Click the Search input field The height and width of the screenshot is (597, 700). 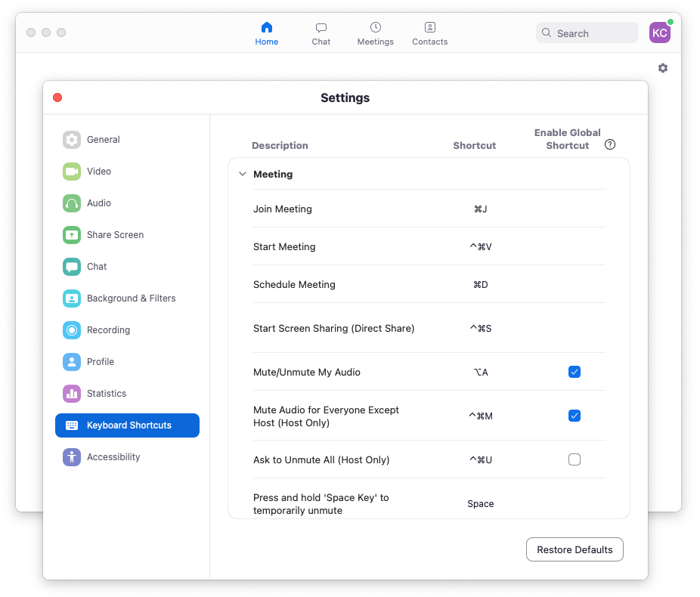[x=587, y=33]
